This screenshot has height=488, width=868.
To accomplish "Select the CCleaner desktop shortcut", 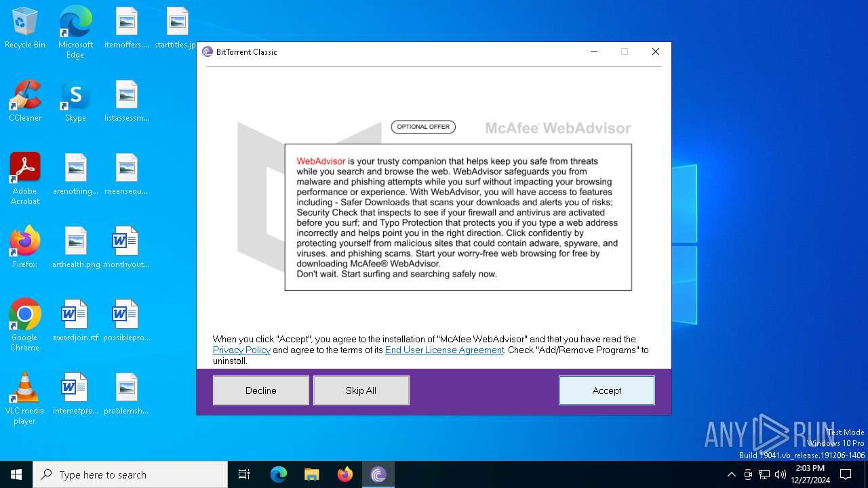I will point(25,102).
